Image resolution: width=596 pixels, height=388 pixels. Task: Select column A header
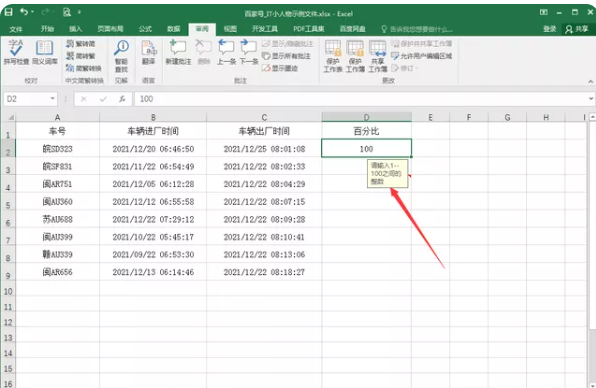(x=57, y=117)
